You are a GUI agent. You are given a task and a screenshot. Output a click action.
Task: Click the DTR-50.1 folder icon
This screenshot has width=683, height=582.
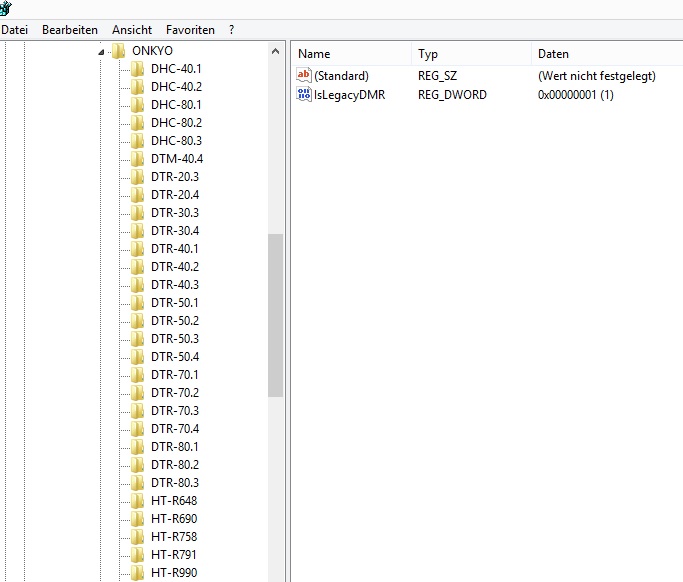pos(137,303)
